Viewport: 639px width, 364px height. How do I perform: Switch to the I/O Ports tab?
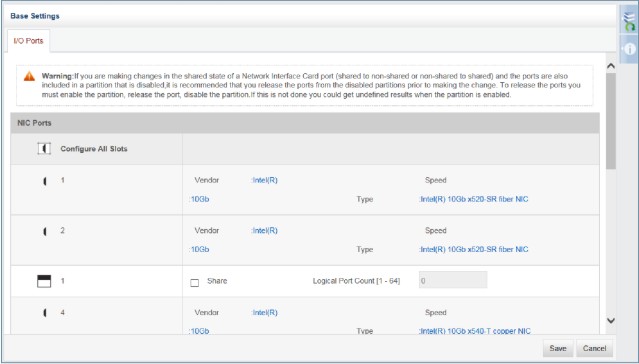point(28,41)
